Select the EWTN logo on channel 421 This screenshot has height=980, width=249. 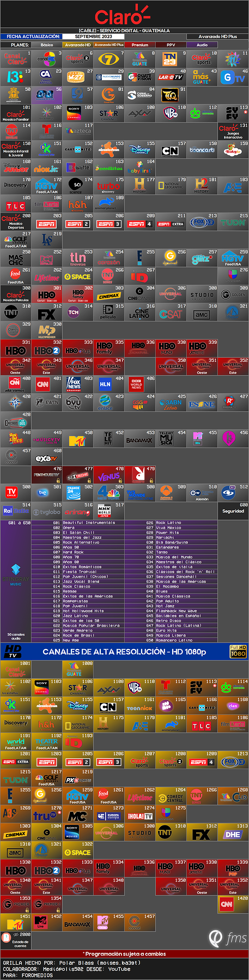(x=47, y=403)
